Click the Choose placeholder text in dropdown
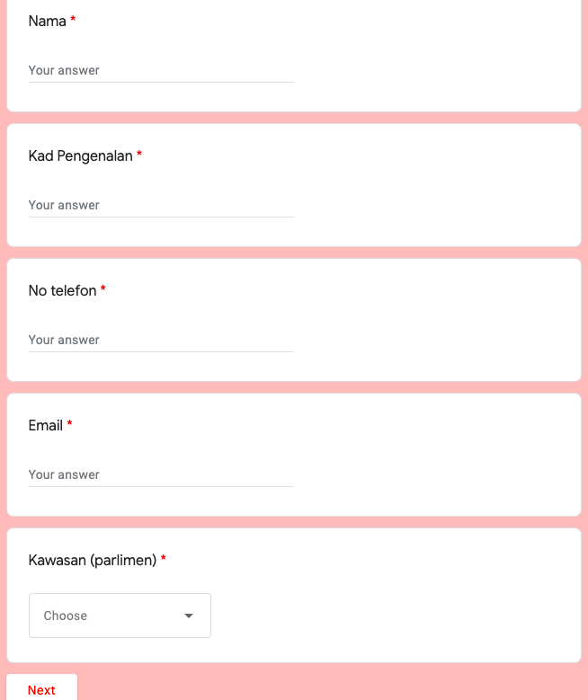 [x=66, y=616]
